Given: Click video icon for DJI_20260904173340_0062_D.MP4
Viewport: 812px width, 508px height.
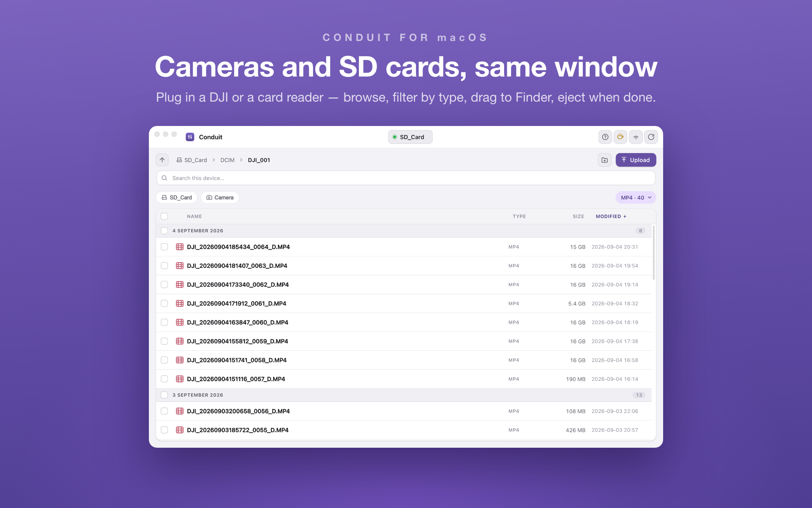Looking at the screenshot, I should (180, 284).
